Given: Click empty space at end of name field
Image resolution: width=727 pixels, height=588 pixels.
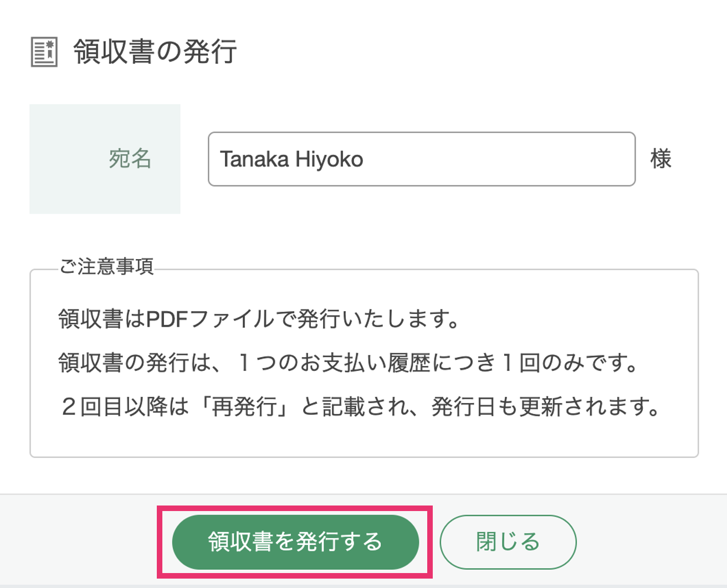Looking at the screenshot, I should point(499,159).
